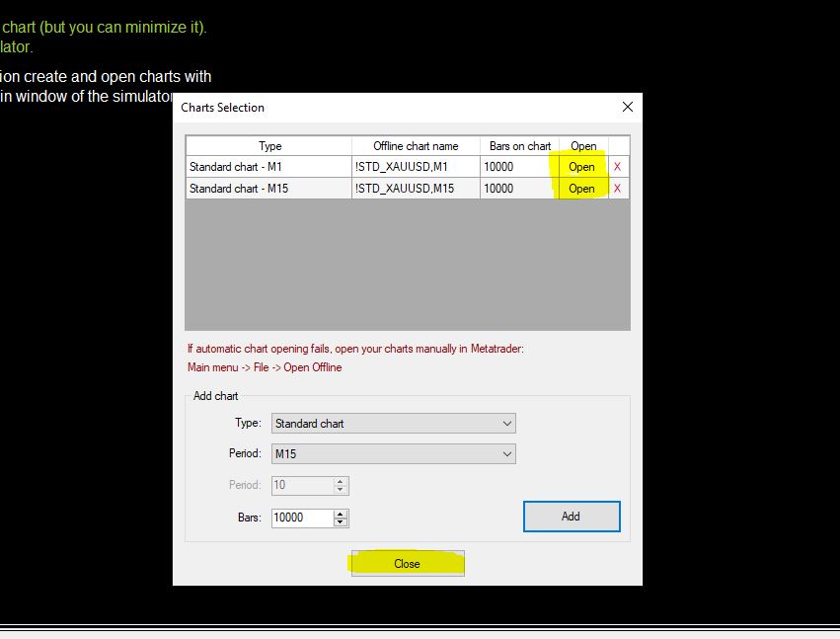Decrease Bars value with down arrow

[x=341, y=521]
